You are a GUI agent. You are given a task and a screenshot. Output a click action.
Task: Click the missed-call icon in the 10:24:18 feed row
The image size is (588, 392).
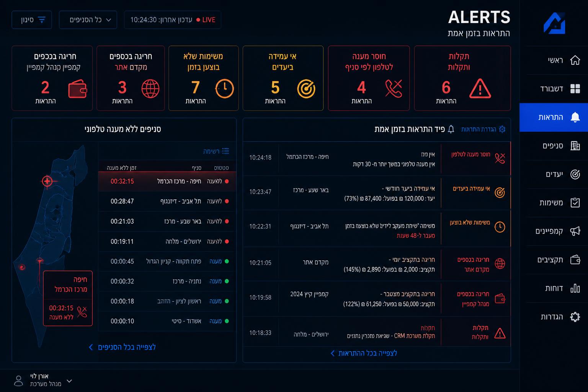coord(500,158)
